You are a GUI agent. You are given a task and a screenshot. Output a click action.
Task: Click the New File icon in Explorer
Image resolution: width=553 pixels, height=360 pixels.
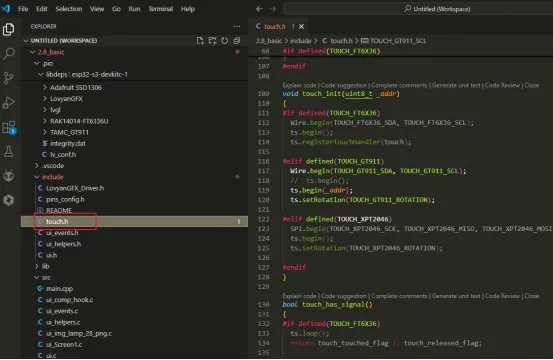[x=200, y=41]
